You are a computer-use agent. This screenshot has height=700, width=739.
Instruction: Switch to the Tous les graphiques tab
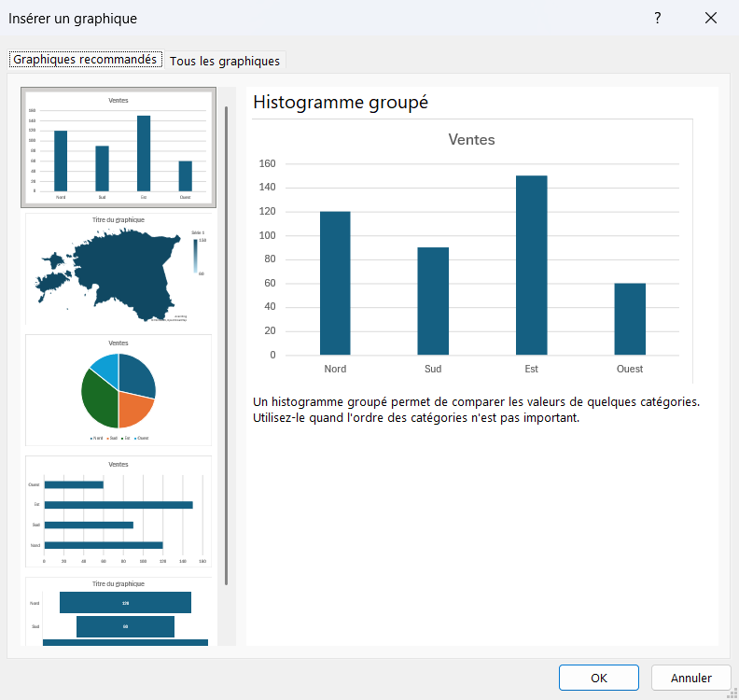225,61
